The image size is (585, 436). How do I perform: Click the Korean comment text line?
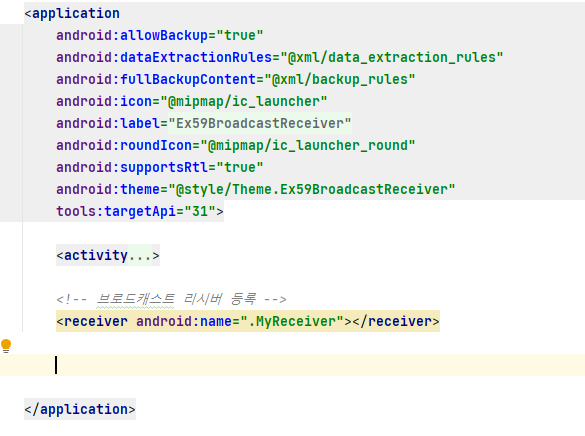(171, 299)
